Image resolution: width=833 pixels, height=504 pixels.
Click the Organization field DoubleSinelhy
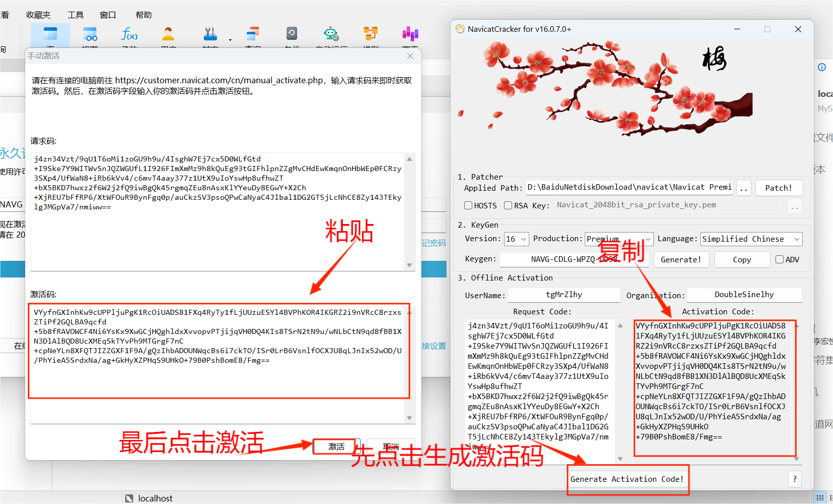click(744, 295)
